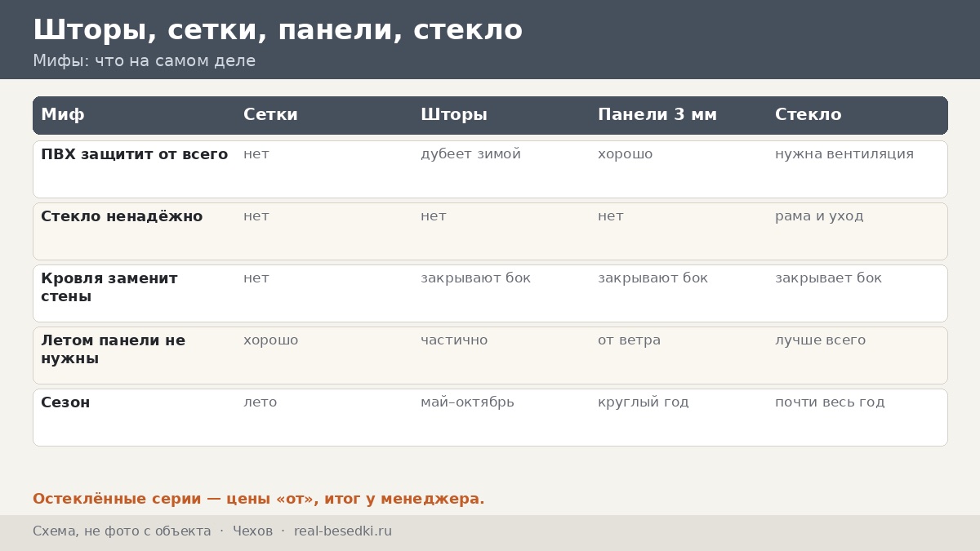980x551 pixels.
Task: Click "хорошо" in the ПВХ защитит row
Action: click(x=625, y=154)
